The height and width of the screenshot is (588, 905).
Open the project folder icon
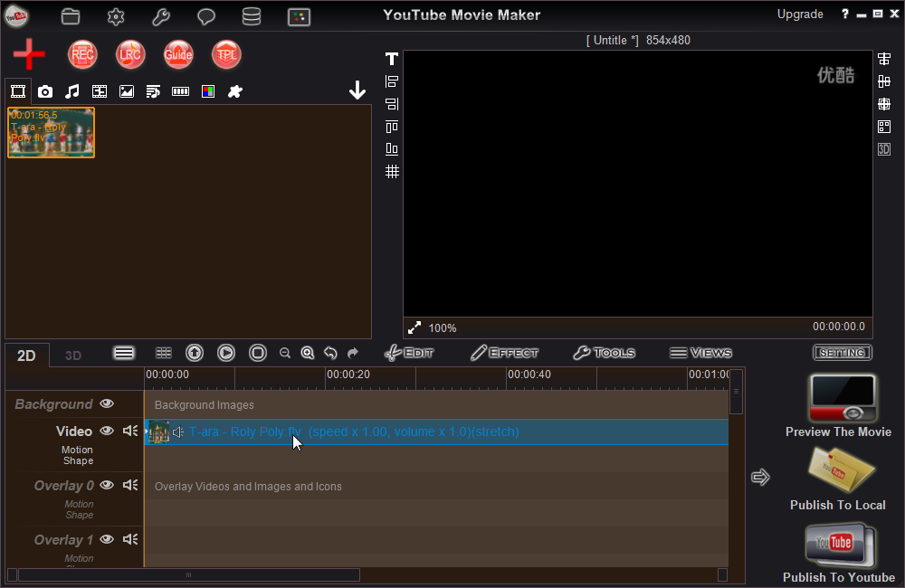coord(71,16)
